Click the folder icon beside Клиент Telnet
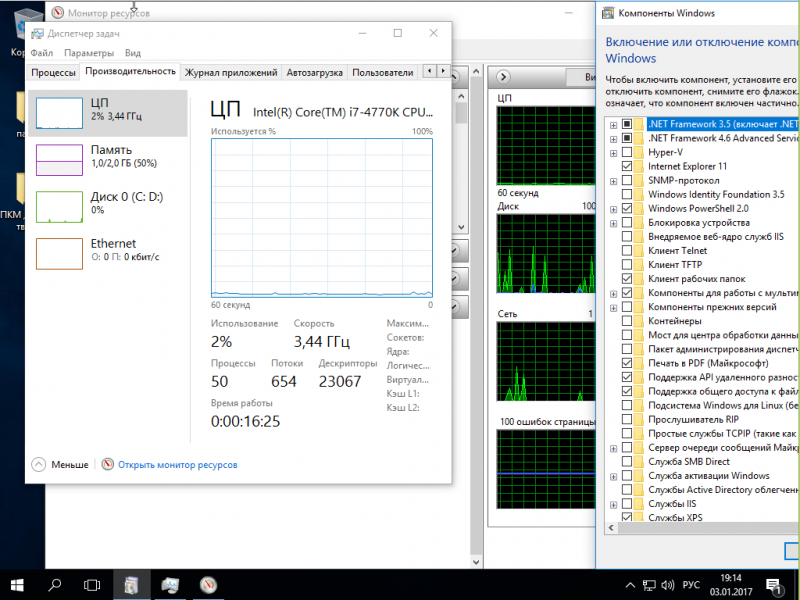The width and height of the screenshot is (800, 600). (x=639, y=251)
